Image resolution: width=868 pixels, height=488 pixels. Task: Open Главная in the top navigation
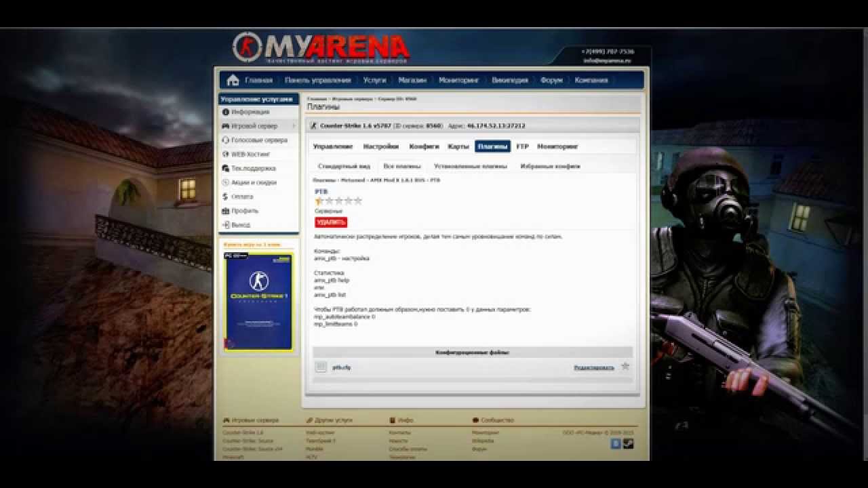click(258, 80)
